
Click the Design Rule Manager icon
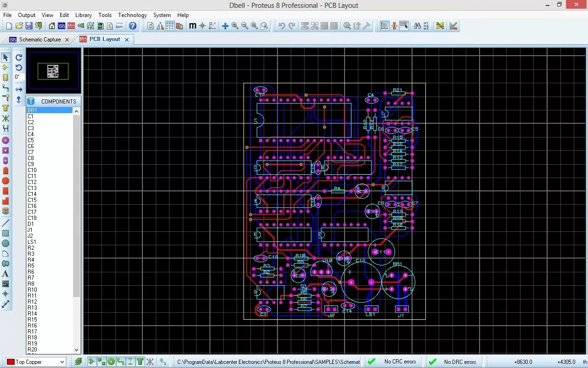[x=453, y=26]
